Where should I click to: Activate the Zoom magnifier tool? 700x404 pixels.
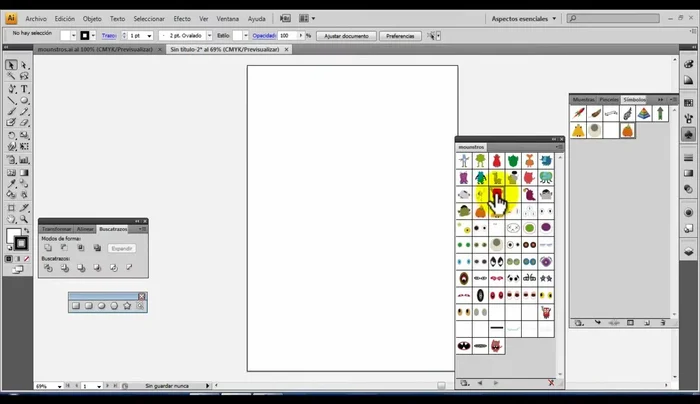(x=24, y=218)
